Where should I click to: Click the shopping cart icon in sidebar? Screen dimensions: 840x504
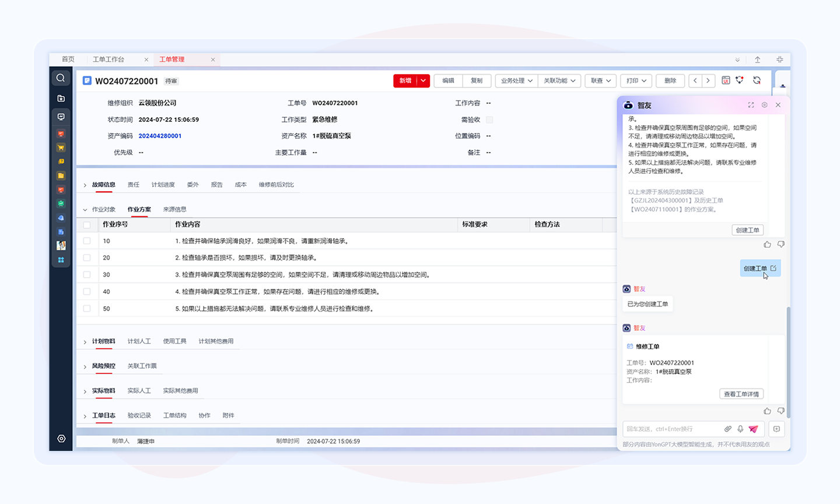61,148
